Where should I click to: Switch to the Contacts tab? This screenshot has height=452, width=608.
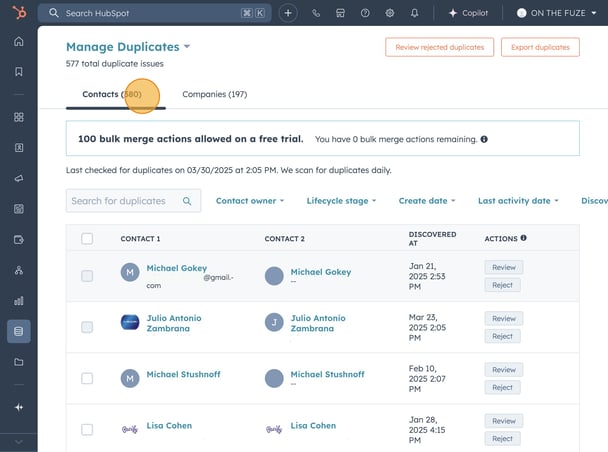tap(116, 94)
